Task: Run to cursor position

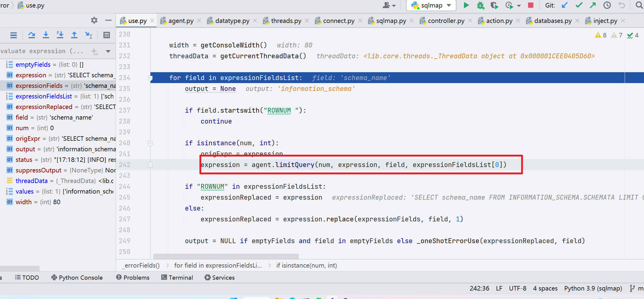Action: click(x=89, y=35)
